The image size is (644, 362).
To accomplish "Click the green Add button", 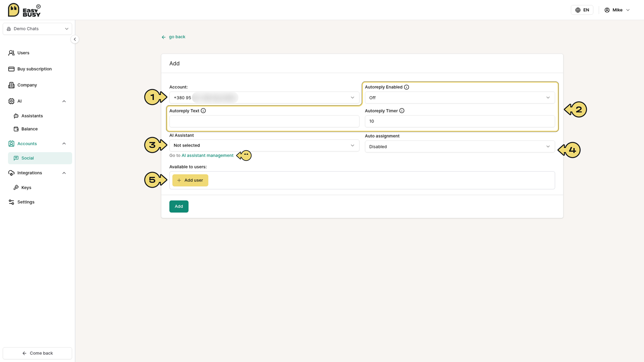I will 179,206.
